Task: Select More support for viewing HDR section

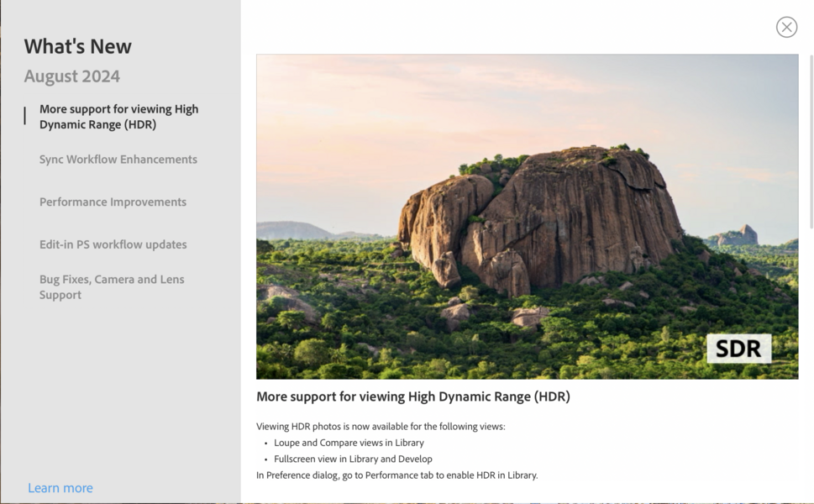Action: point(118,117)
